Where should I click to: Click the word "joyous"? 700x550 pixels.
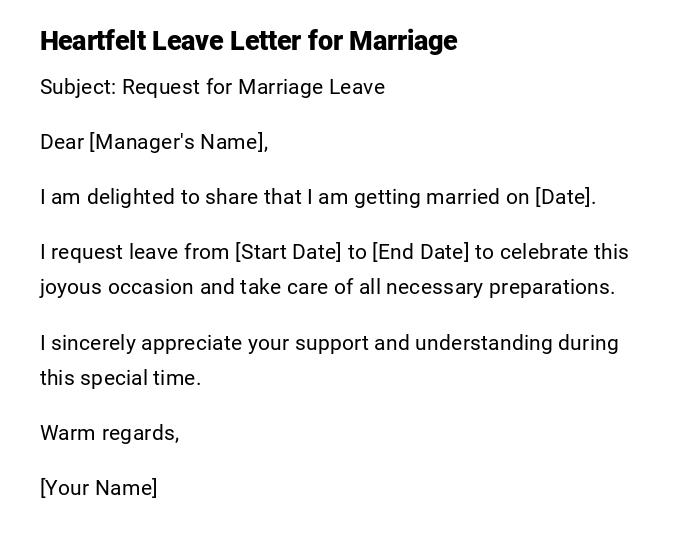pyautogui.click(x=74, y=287)
